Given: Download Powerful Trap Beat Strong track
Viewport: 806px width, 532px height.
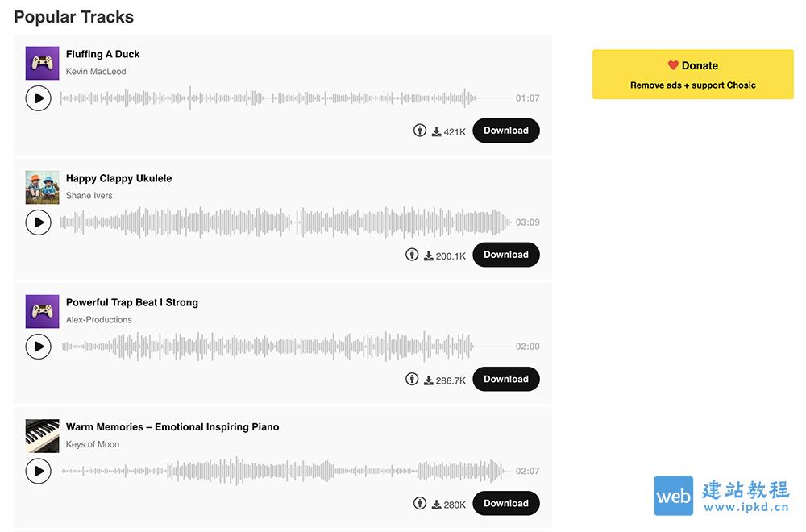Looking at the screenshot, I should 506,380.
